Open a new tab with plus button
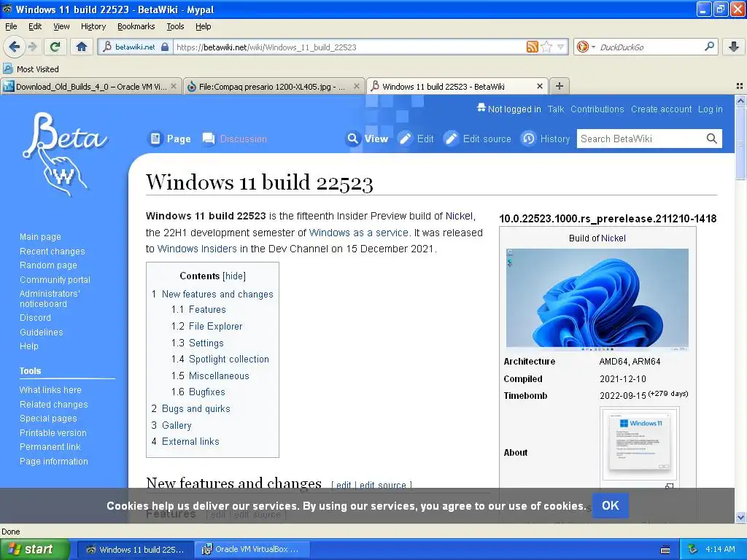747x560 pixels. point(560,86)
